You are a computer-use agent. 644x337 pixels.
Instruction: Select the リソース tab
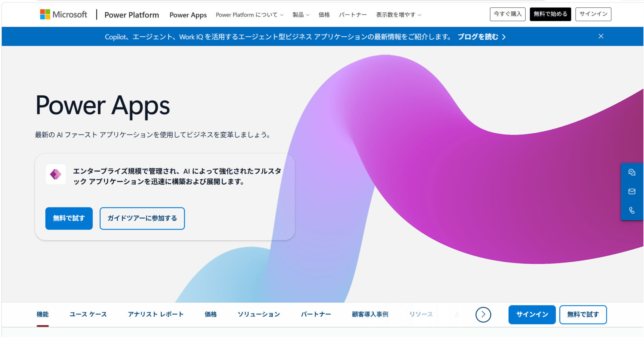pos(421,314)
